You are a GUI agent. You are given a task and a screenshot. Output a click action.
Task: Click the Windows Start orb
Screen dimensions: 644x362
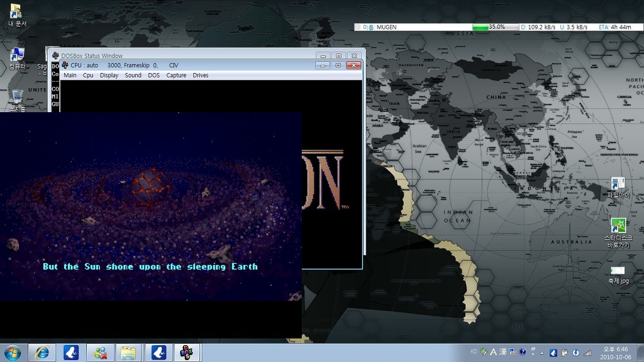click(12, 353)
